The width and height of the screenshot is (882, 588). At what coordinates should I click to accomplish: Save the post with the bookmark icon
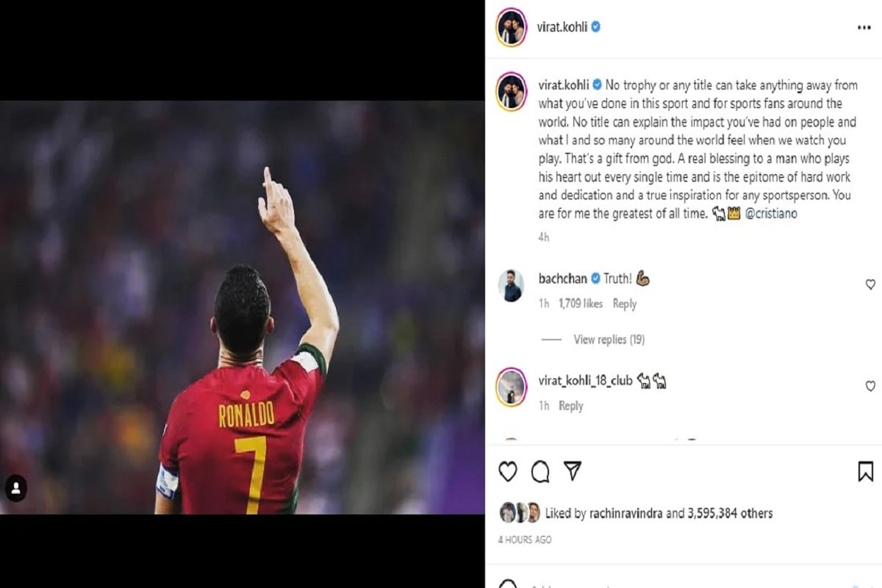pos(866,472)
